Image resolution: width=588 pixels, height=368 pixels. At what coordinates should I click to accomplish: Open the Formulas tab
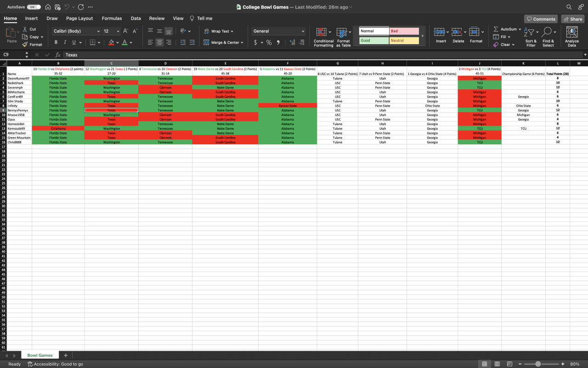click(112, 18)
